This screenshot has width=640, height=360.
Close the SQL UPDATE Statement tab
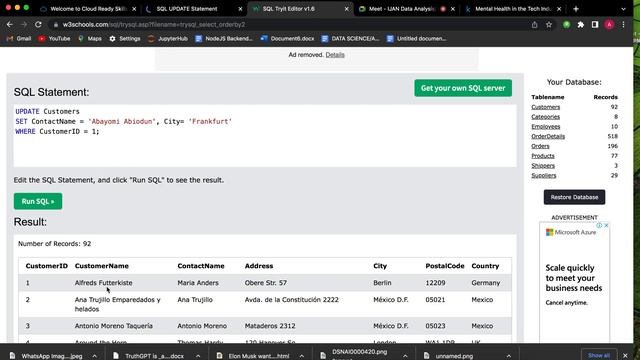click(x=240, y=9)
